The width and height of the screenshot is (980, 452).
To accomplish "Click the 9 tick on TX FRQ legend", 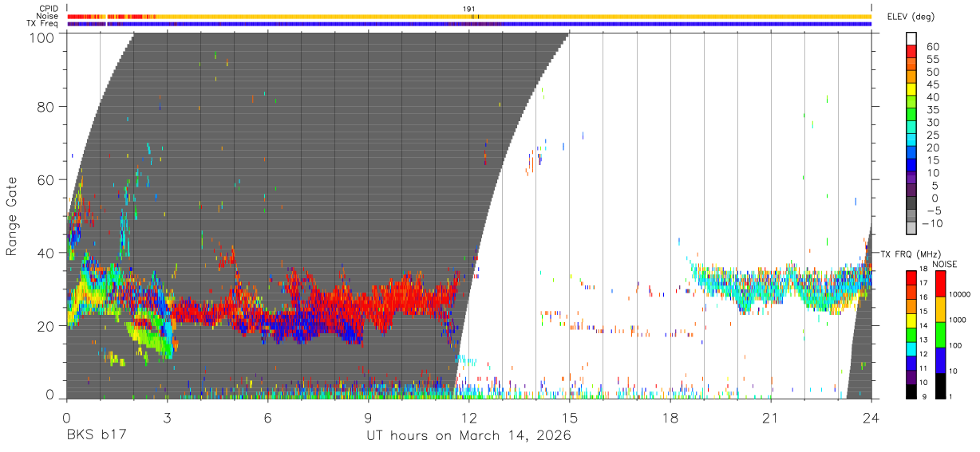I will [926, 396].
